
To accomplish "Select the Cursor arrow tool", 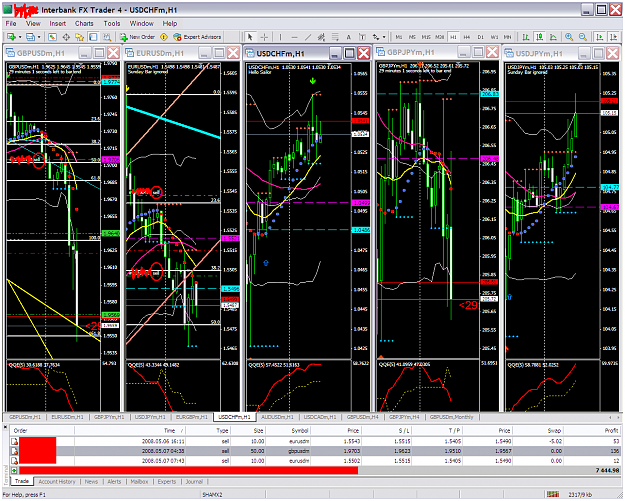I will click(250, 37).
